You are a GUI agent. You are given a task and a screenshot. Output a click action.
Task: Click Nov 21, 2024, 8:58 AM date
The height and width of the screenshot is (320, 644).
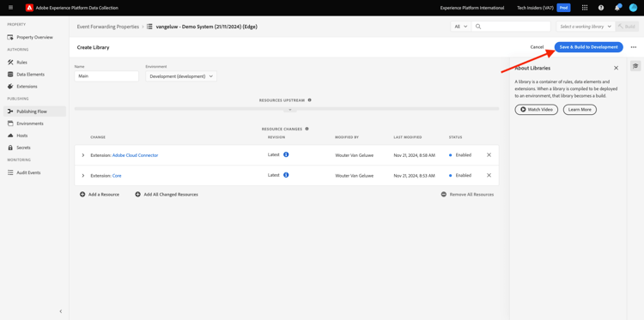[x=414, y=155]
